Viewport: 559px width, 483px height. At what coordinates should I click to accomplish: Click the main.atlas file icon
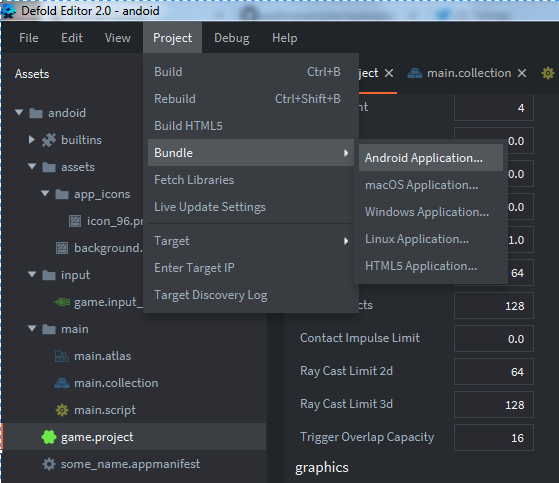(x=62, y=356)
